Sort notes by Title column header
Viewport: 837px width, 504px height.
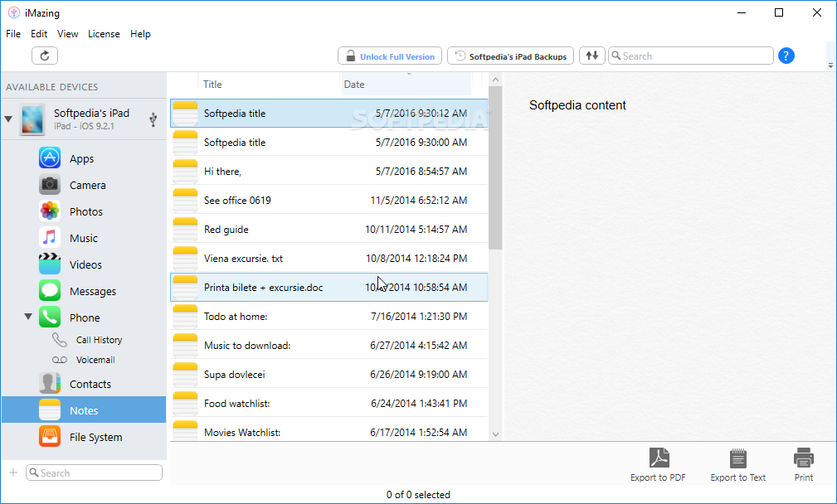(270, 85)
